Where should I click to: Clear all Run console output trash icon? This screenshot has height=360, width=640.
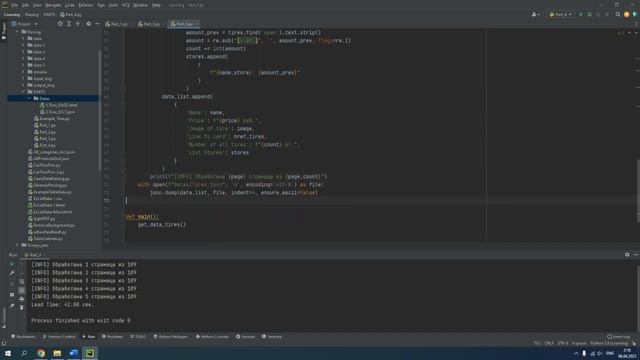pyautogui.click(x=22, y=307)
